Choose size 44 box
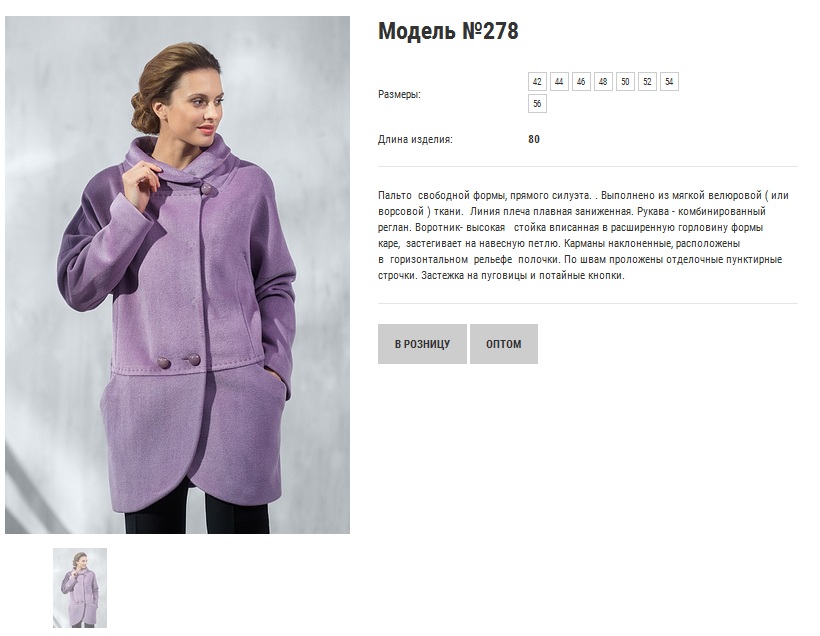The image size is (820, 636). 559,82
